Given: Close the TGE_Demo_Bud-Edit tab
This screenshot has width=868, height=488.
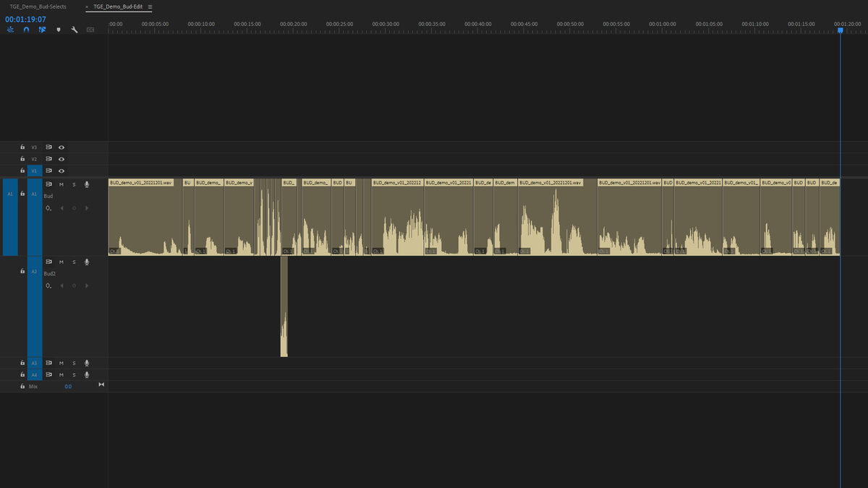Looking at the screenshot, I should click(x=88, y=7).
